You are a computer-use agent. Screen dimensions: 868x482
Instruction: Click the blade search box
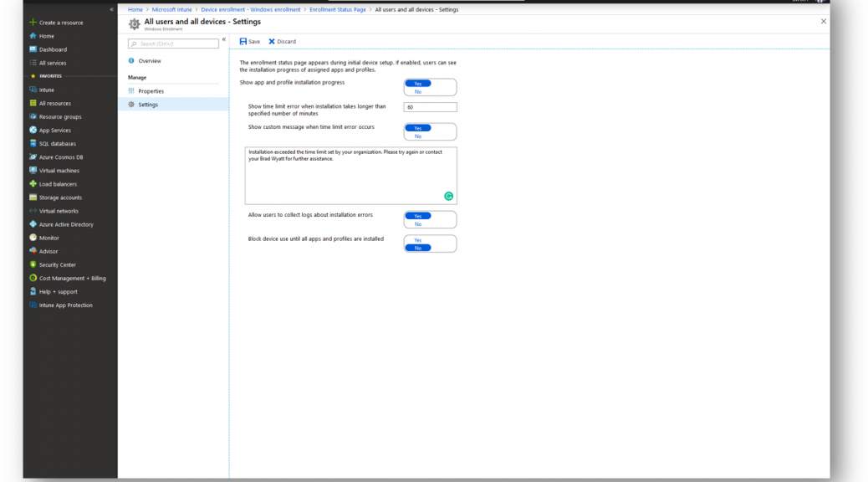[173, 44]
